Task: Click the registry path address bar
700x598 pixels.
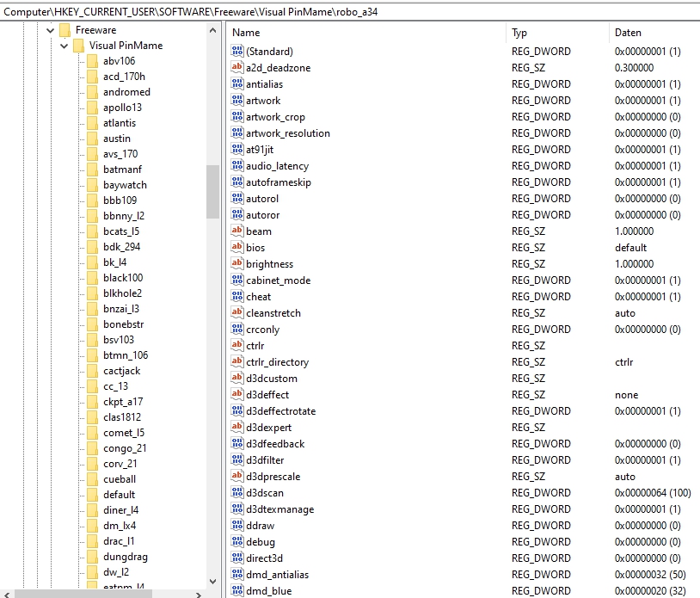Action: pos(350,11)
